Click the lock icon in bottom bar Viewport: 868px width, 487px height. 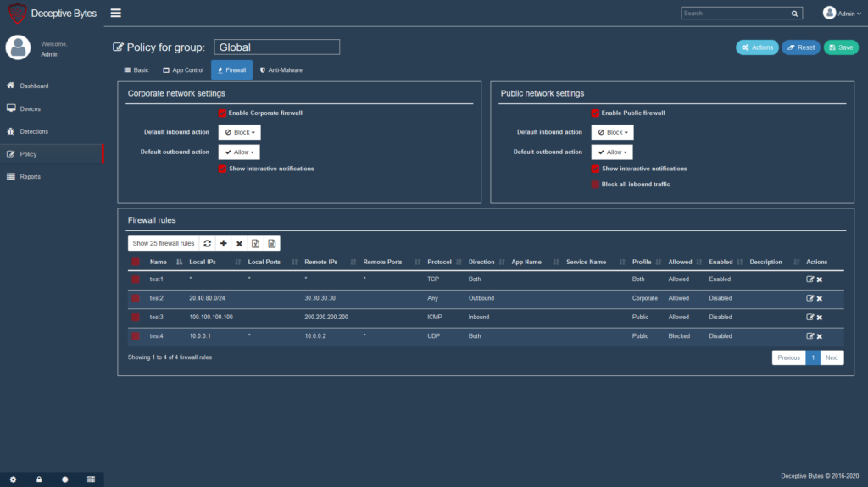click(39, 479)
